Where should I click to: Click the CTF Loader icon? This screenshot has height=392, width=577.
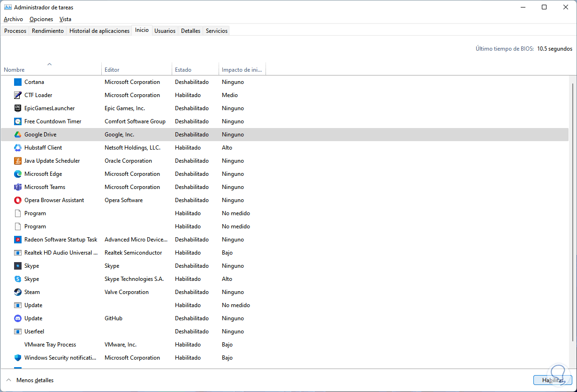(18, 95)
